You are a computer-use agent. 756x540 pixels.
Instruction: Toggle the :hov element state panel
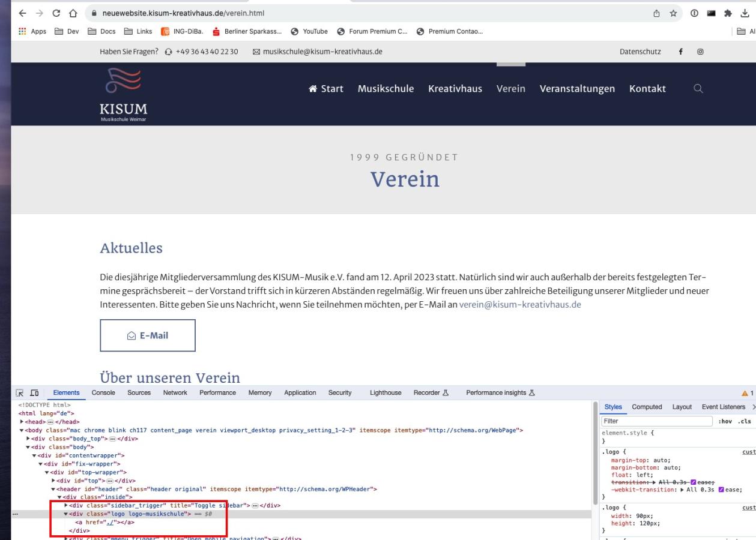(x=725, y=421)
